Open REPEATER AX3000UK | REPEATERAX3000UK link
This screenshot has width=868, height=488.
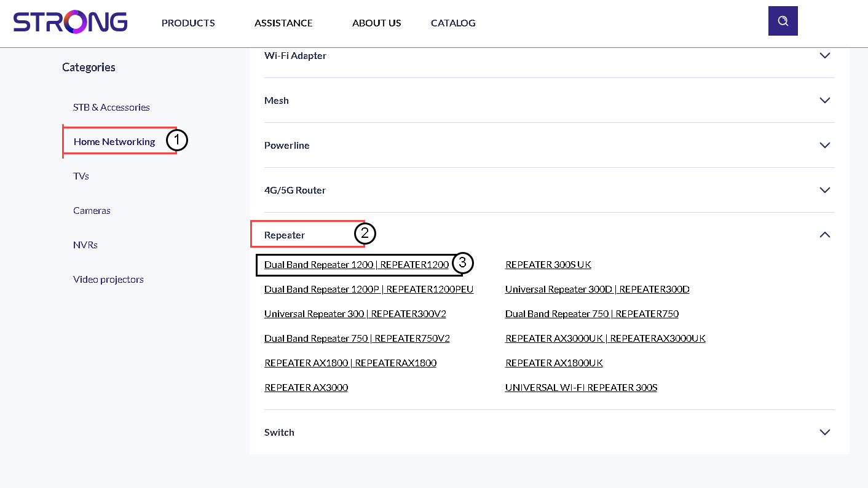pos(606,338)
